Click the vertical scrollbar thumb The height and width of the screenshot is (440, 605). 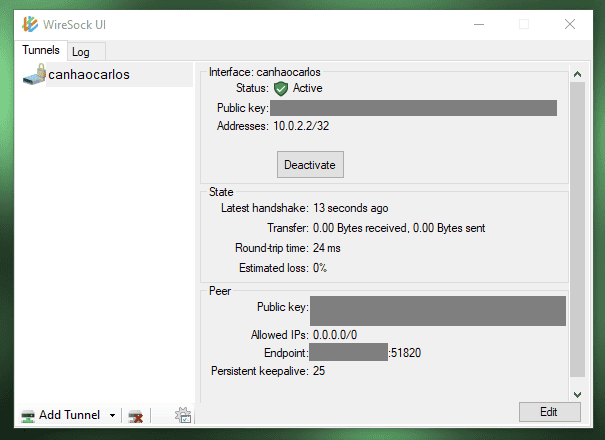pos(577,229)
